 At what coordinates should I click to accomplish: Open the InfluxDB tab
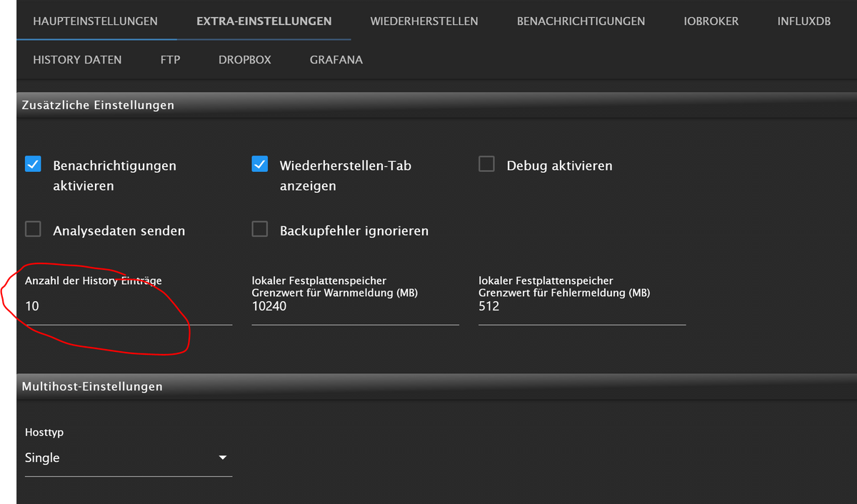pos(804,21)
